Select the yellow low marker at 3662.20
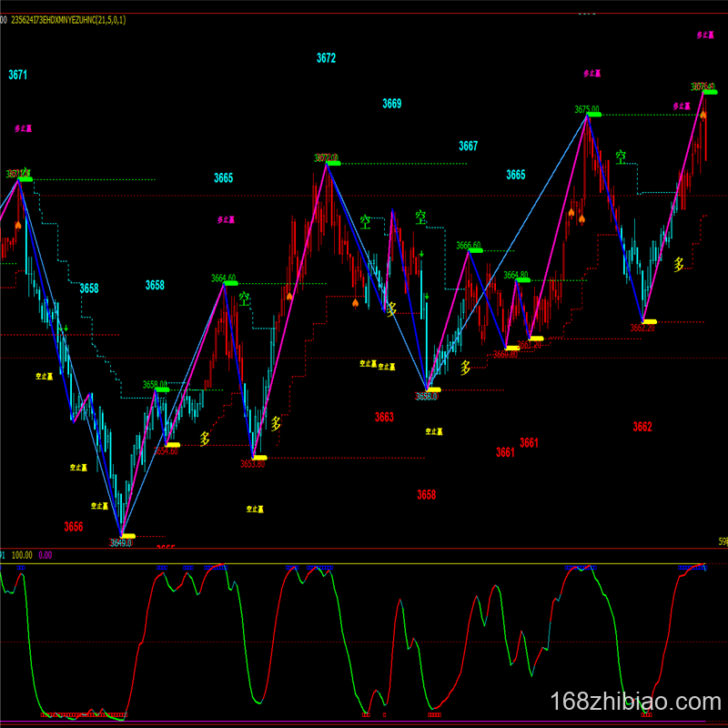 (x=650, y=322)
